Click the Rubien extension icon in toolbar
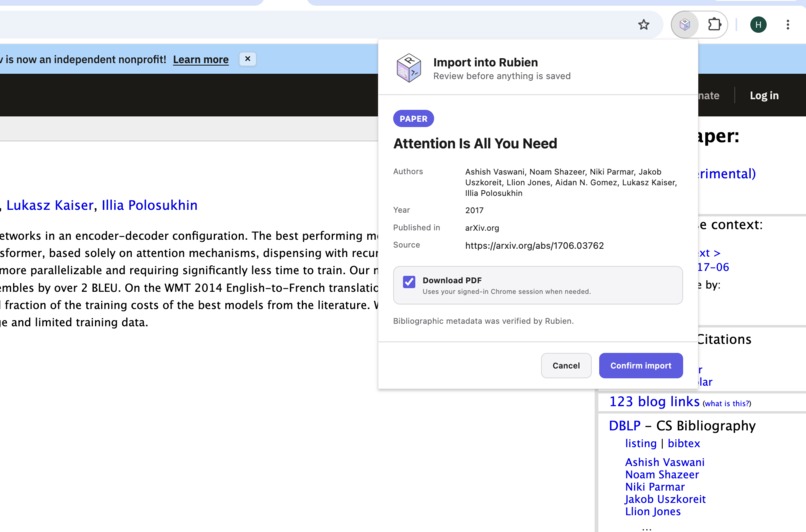This screenshot has width=806, height=532. (x=684, y=24)
